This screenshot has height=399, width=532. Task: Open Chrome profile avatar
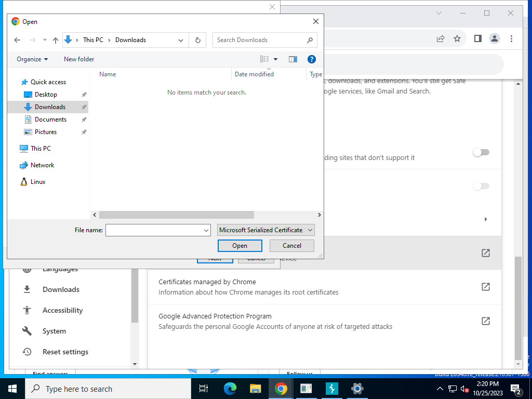point(495,38)
